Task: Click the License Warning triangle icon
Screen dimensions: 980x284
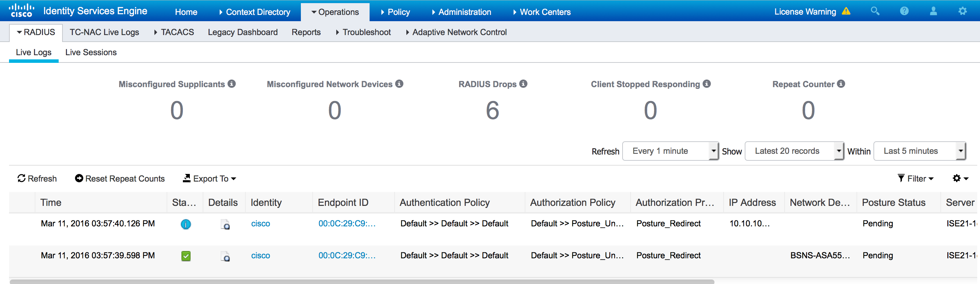Action: [846, 11]
